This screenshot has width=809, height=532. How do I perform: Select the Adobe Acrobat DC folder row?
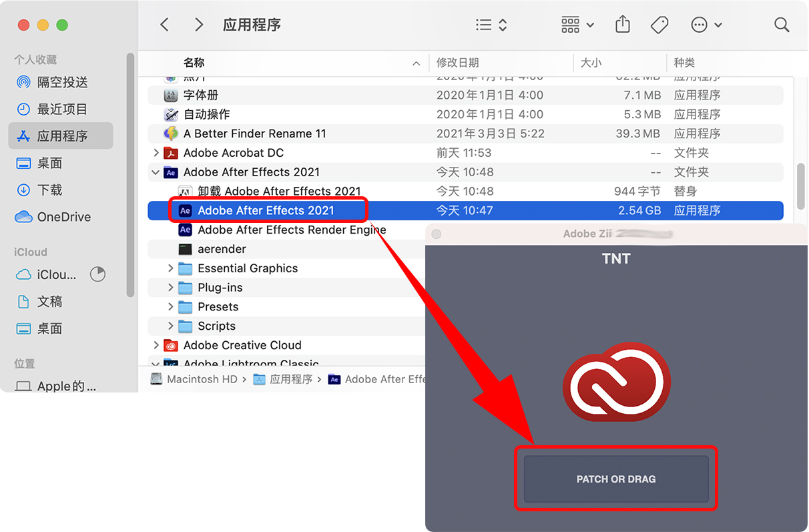point(465,153)
